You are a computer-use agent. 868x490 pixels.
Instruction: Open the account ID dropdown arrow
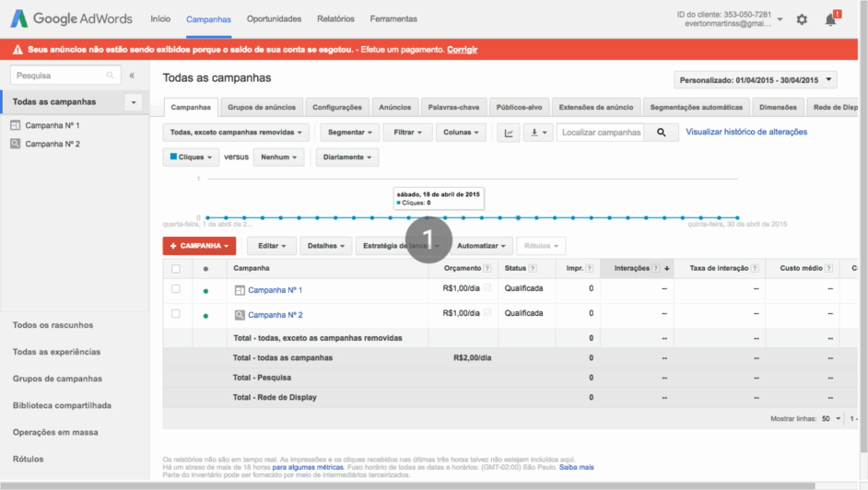[x=780, y=19]
